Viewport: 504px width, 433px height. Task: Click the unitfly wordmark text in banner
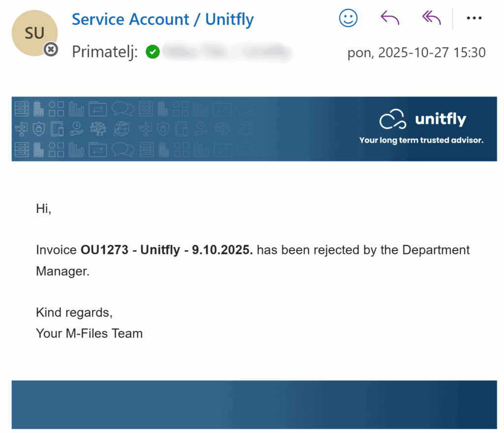point(441,119)
